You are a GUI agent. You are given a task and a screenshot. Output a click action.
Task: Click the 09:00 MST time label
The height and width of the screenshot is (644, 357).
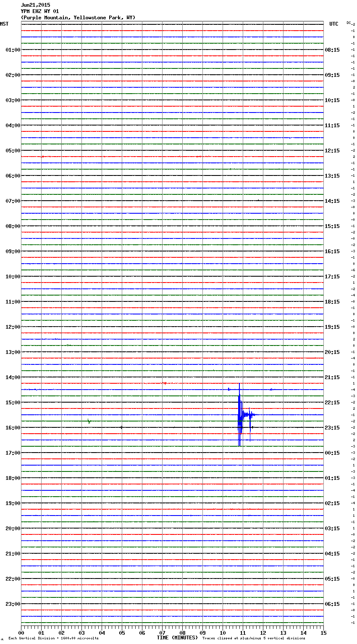[x=13, y=251]
